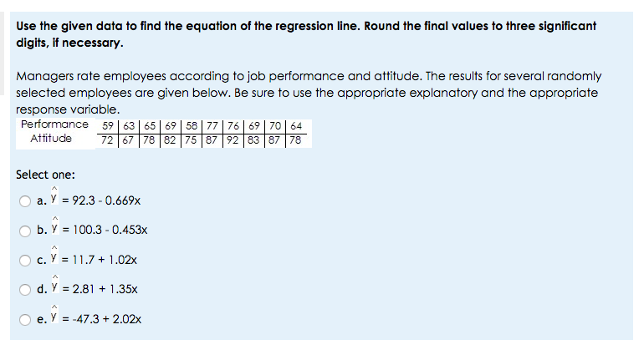Click the Attitude value 92 cell
The image size is (644, 350).
(233, 140)
